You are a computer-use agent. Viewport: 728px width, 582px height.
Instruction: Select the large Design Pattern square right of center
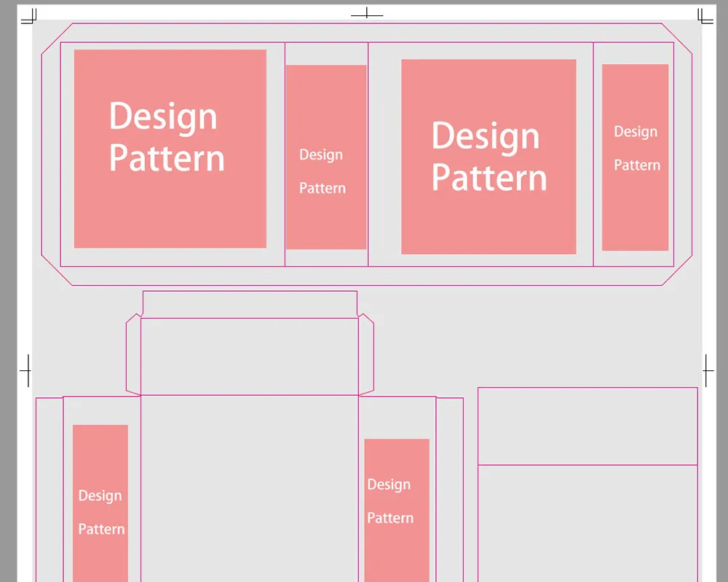(488, 156)
